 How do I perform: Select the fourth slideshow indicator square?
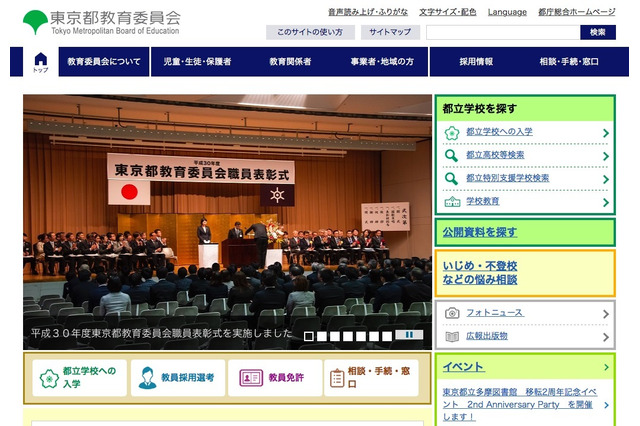point(348,336)
